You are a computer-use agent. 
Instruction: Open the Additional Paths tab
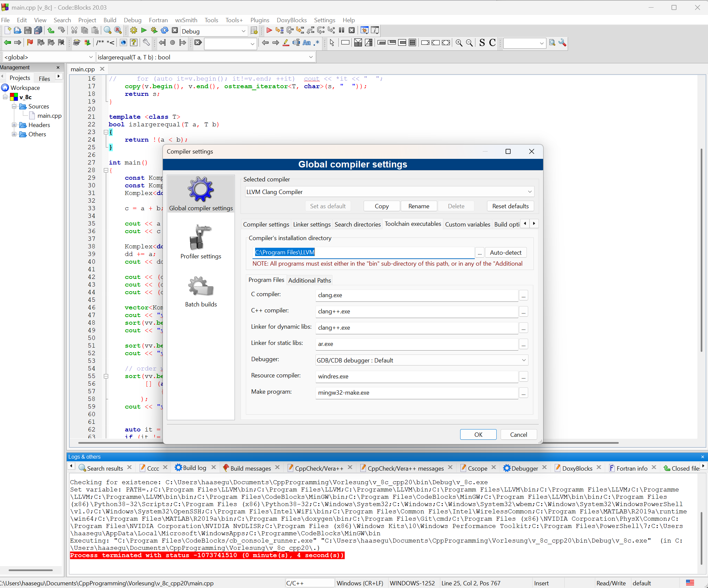(310, 280)
